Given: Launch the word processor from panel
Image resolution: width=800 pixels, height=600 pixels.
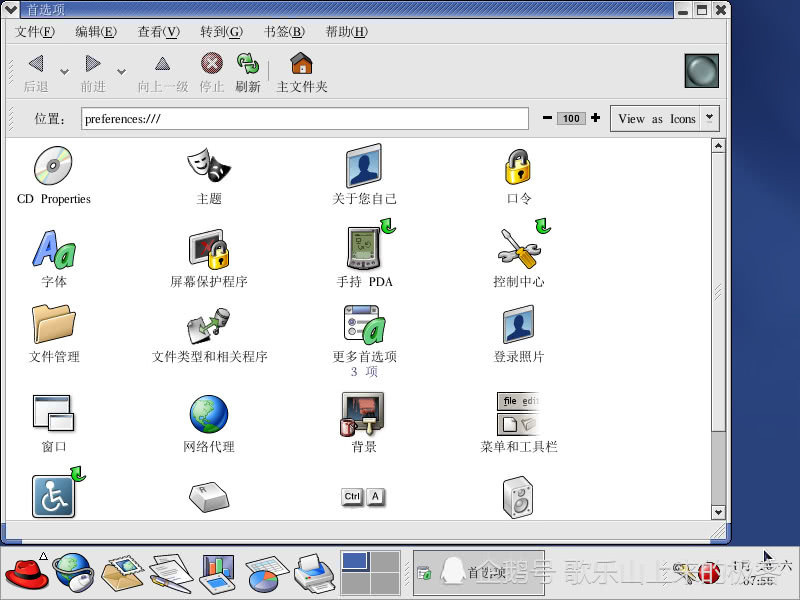Looking at the screenshot, I should [170, 573].
